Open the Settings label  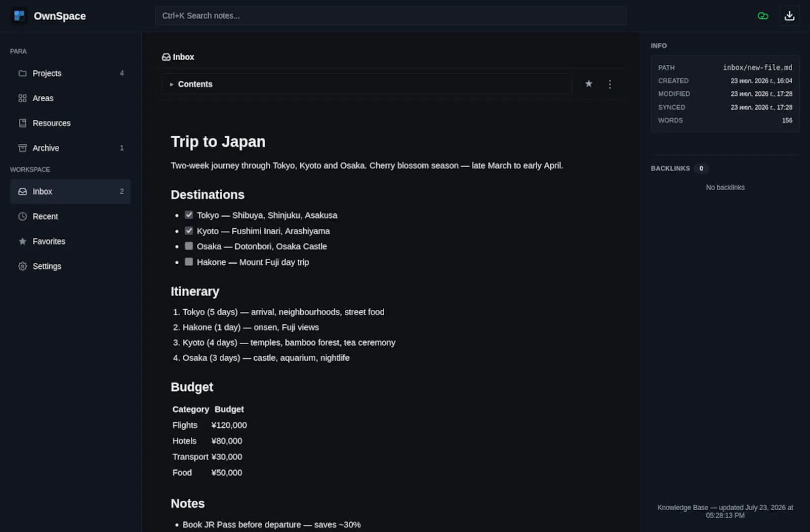(x=47, y=266)
